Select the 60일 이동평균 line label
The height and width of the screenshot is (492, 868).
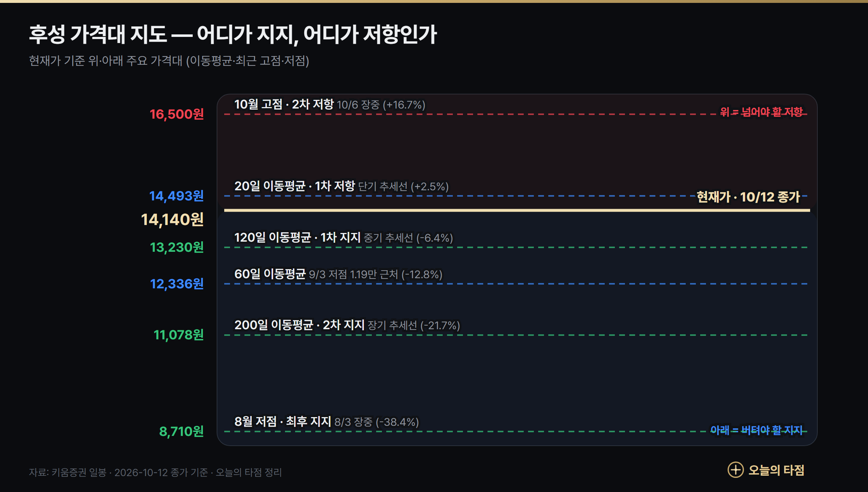(270, 274)
